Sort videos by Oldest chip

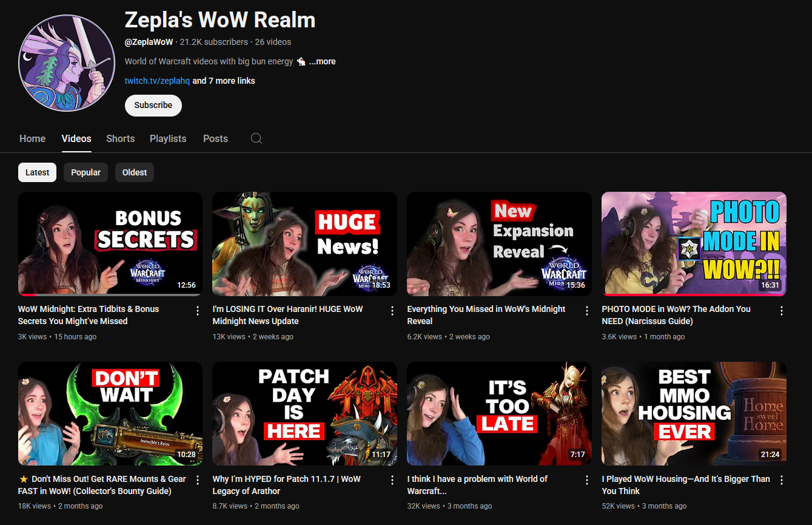(135, 172)
